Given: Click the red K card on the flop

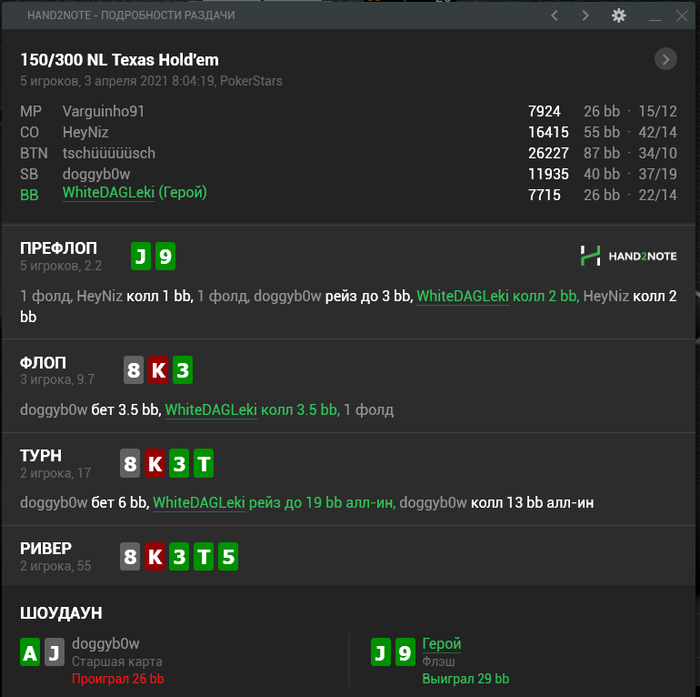Looking at the screenshot, I should (158, 370).
